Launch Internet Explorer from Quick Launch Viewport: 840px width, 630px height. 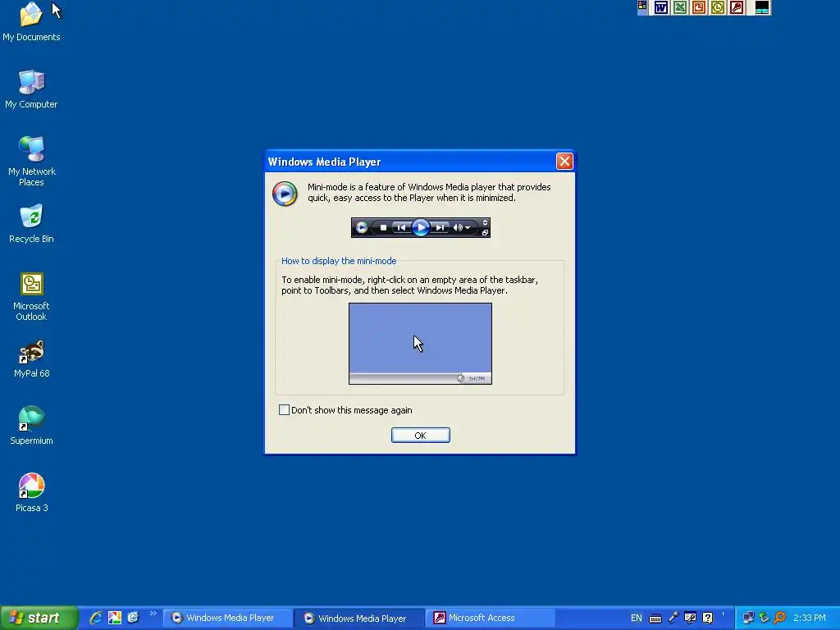[x=96, y=618]
